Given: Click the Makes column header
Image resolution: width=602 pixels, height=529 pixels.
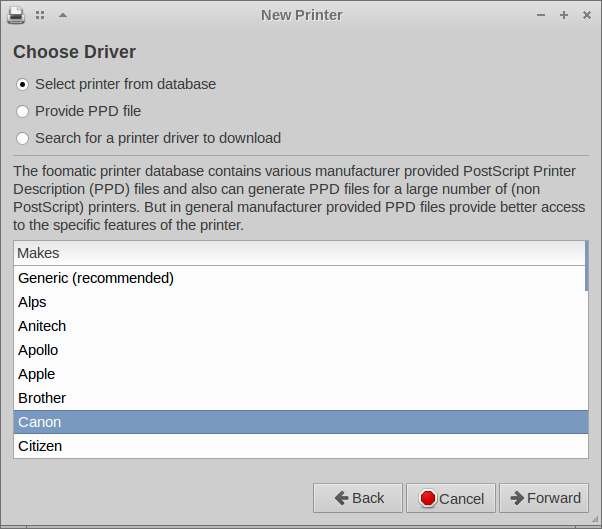Looking at the screenshot, I should pyautogui.click(x=298, y=253).
